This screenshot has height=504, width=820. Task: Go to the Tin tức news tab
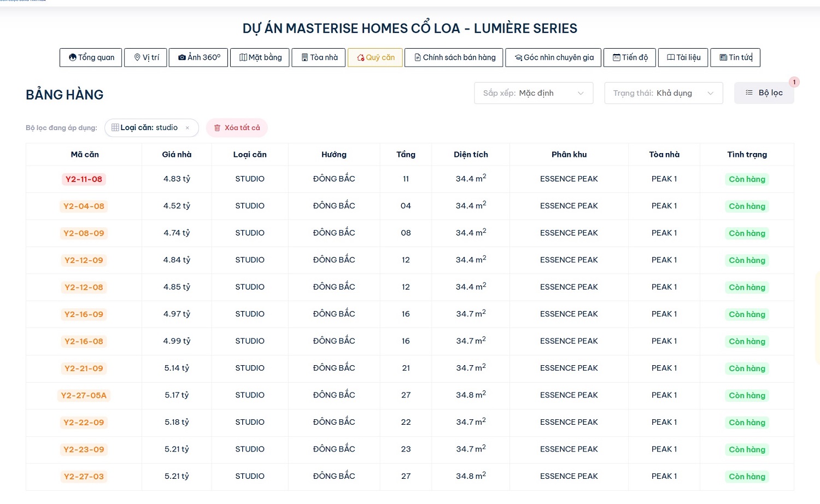(735, 57)
